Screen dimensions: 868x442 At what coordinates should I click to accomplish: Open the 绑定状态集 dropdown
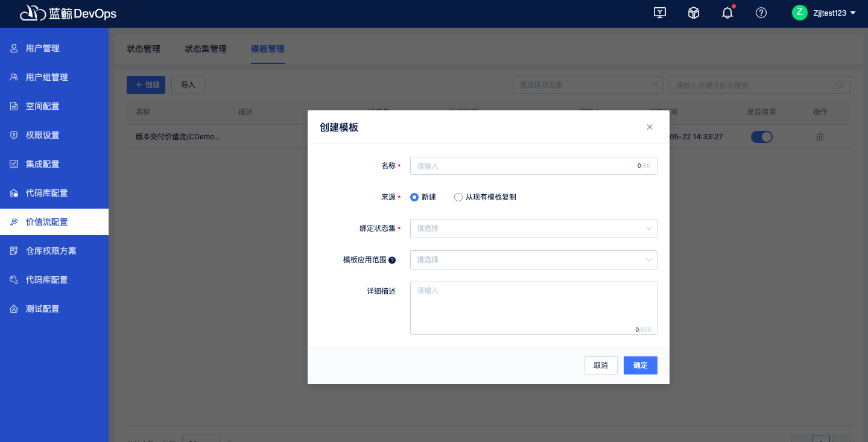pyautogui.click(x=534, y=229)
